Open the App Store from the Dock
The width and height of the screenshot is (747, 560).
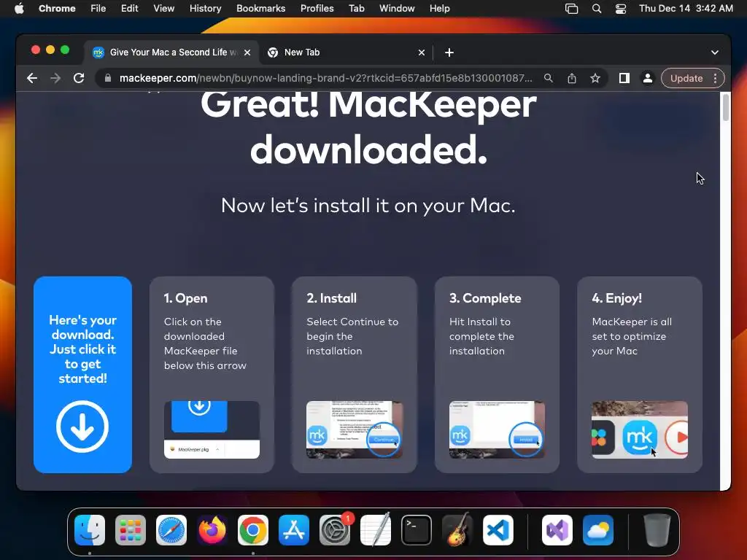pos(294,530)
